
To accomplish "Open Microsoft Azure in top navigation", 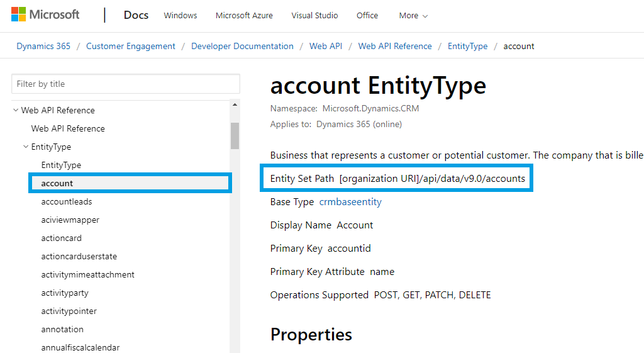I will (x=244, y=16).
